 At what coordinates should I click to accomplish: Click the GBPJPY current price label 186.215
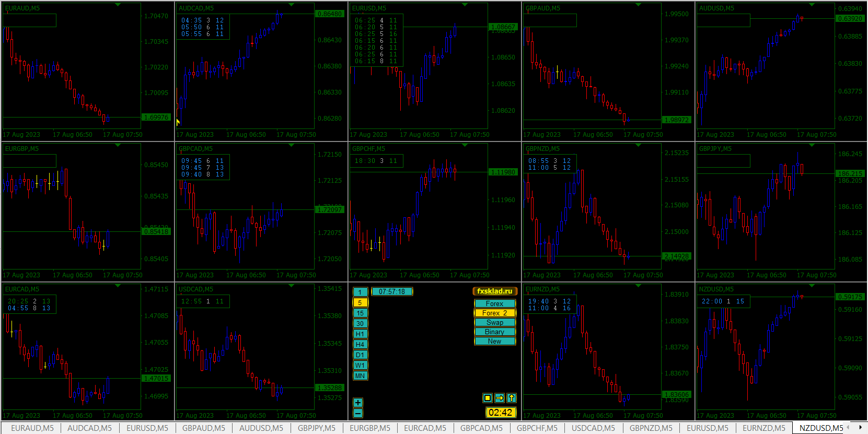[850, 174]
